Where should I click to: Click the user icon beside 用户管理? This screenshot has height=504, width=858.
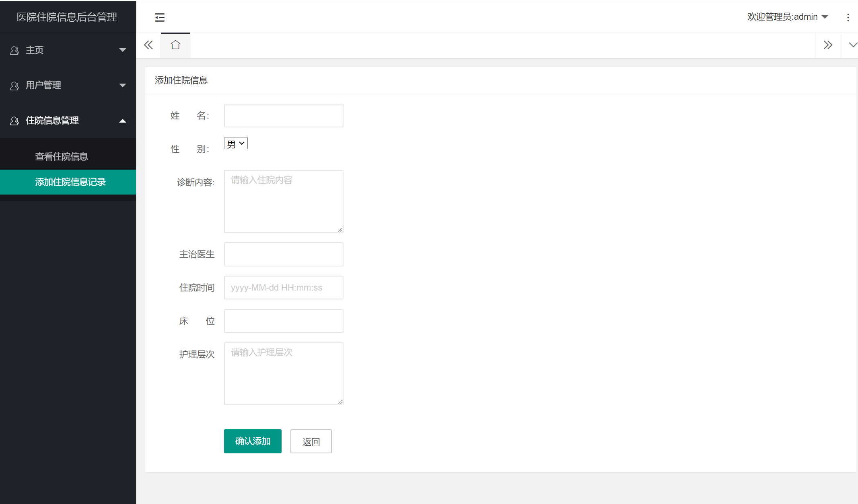pyautogui.click(x=14, y=86)
